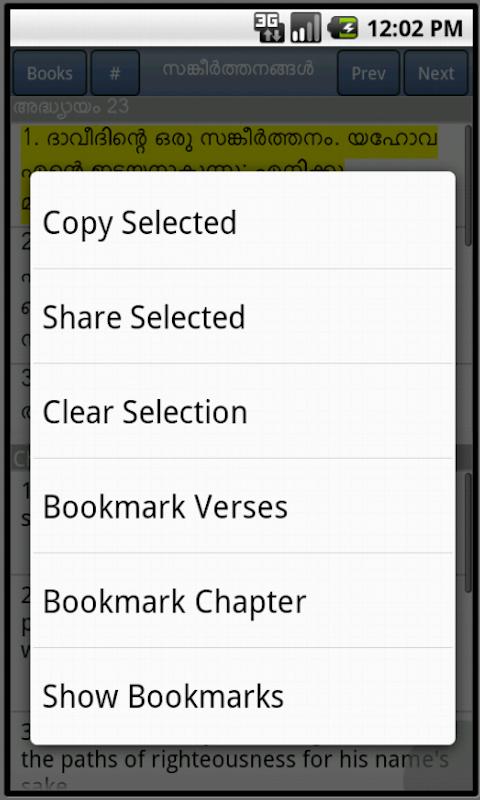The height and width of the screenshot is (800, 480).
Task: Tap the # chapter number button
Action: coord(115,73)
